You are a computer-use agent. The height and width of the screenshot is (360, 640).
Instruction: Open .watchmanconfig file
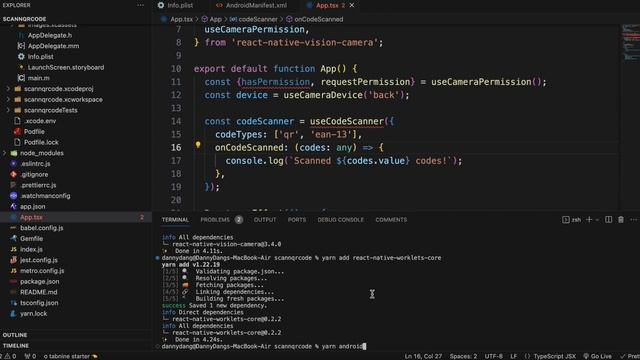[45, 196]
